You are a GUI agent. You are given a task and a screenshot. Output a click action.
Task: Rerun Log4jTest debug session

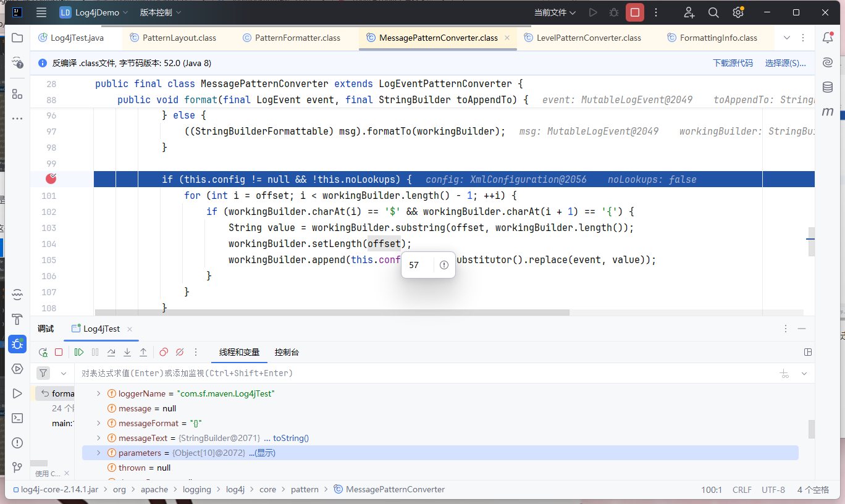coord(43,352)
